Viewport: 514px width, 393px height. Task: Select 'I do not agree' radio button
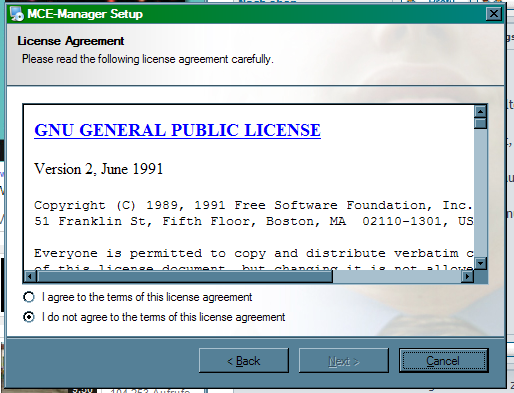(29, 317)
